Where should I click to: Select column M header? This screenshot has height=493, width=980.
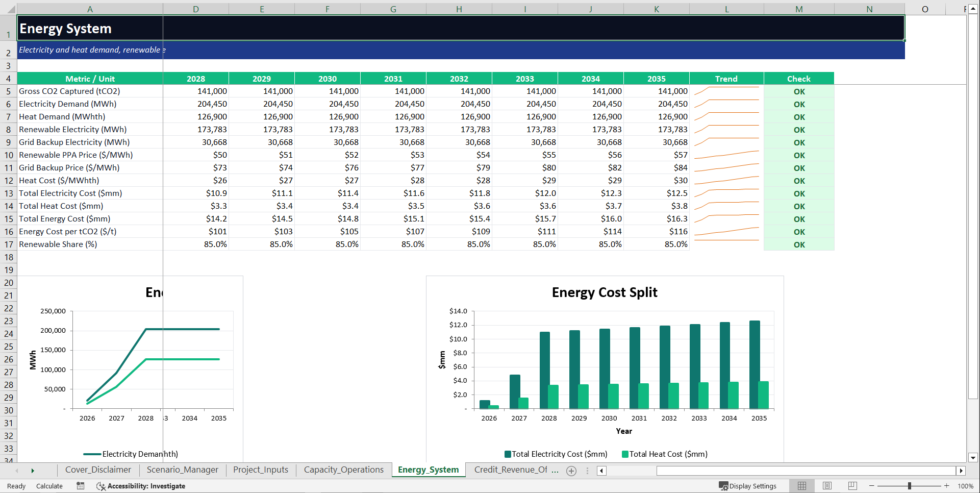click(799, 9)
